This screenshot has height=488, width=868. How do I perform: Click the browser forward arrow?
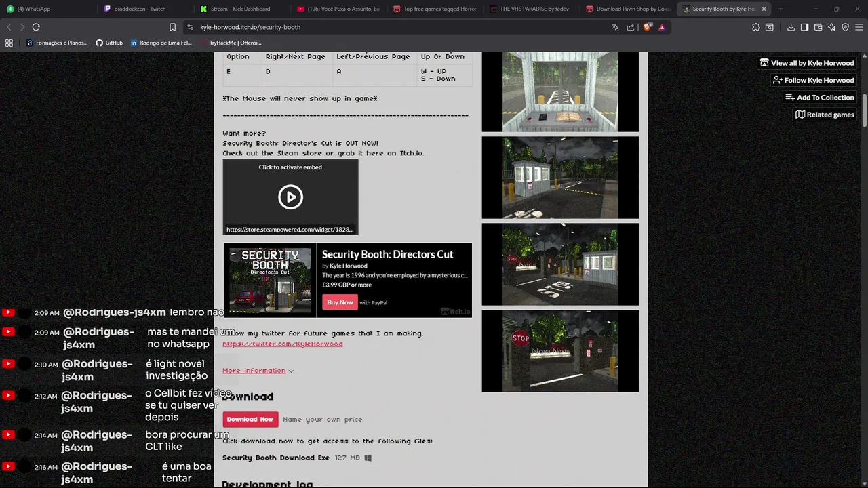coord(22,27)
